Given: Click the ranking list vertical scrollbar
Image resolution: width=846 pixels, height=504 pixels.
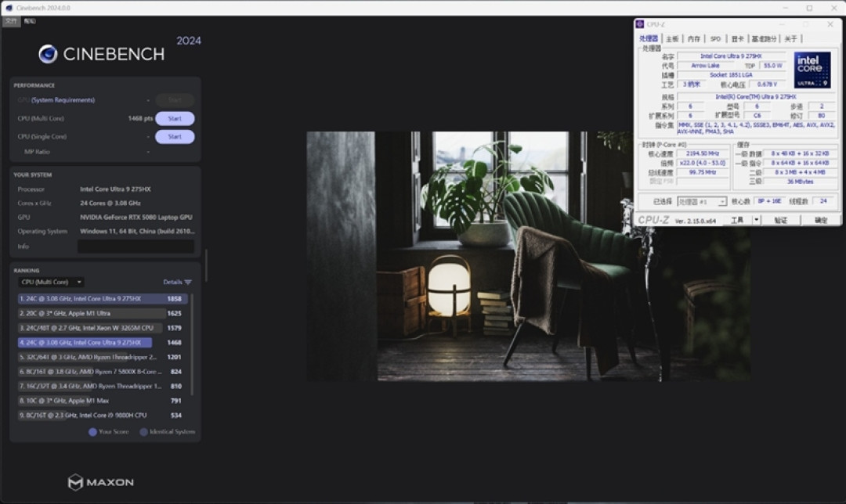Looking at the screenshot, I should click(x=192, y=344).
